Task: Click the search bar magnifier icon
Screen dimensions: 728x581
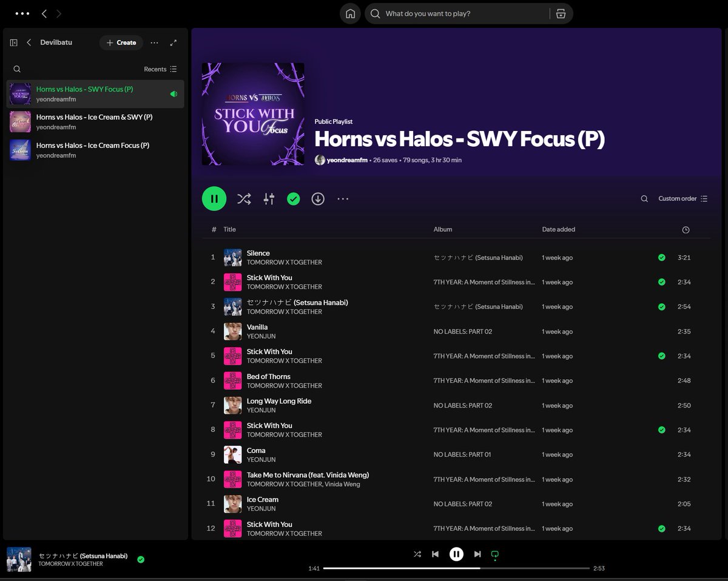Action: pos(376,13)
